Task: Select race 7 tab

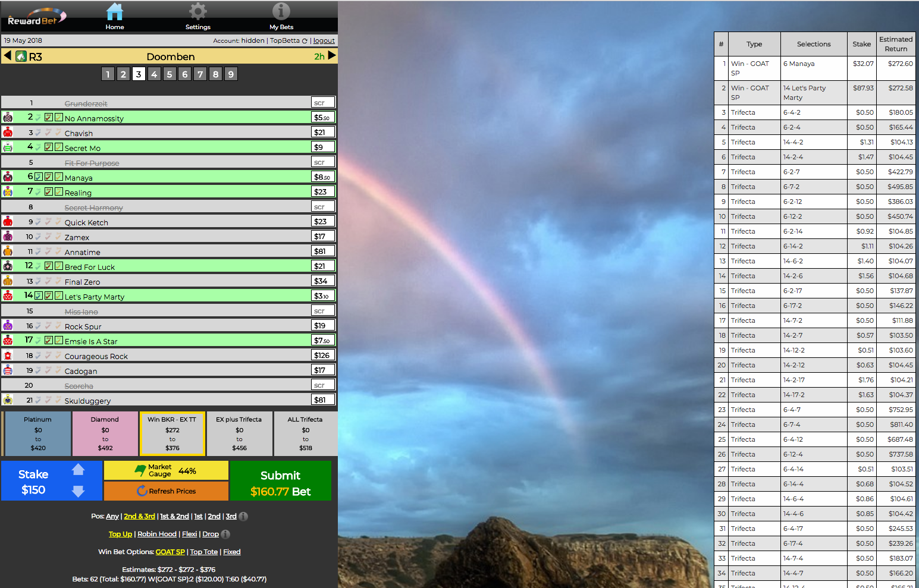Action: coord(200,74)
